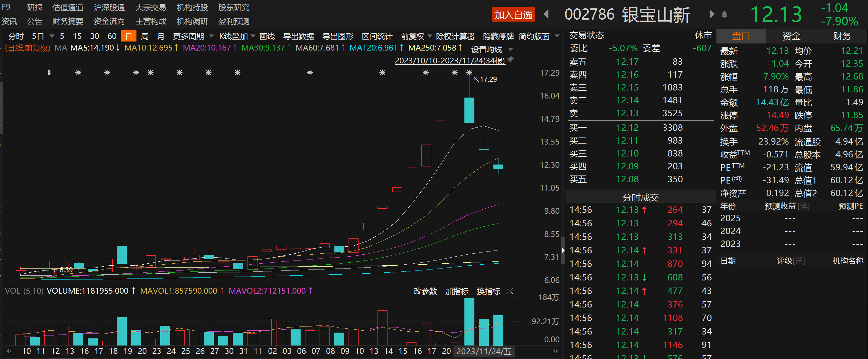Image resolution: width=868 pixels, height=359 pixels.
Task: Click the announcement marker above 17.29 high
Action: 469,72
